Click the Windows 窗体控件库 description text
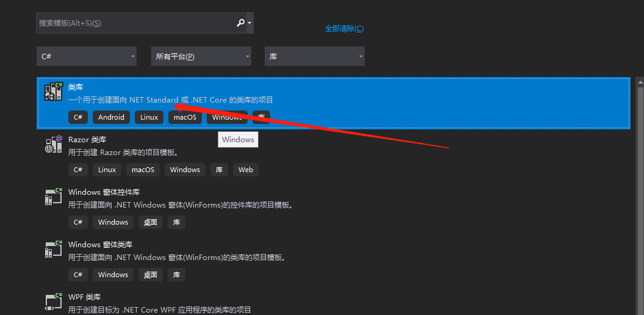The image size is (644, 315). (x=181, y=205)
